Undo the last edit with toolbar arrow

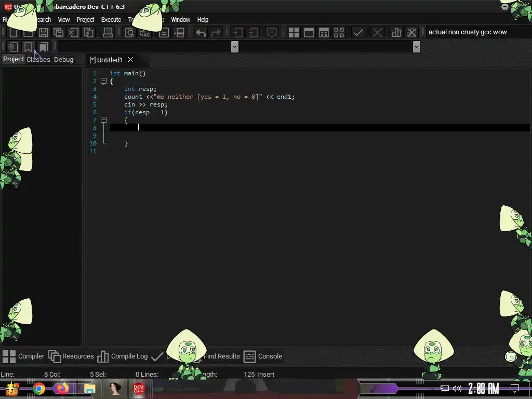[201, 33]
